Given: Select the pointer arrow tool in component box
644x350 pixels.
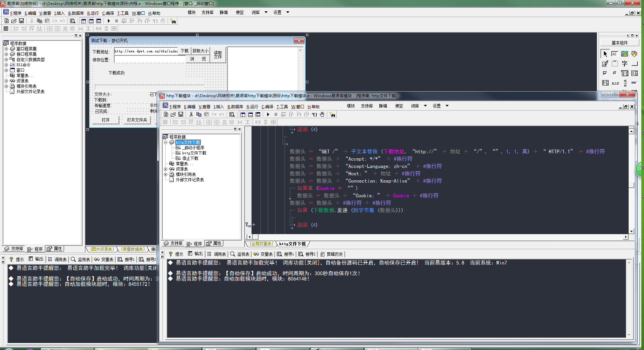Looking at the screenshot, I should coord(605,54).
